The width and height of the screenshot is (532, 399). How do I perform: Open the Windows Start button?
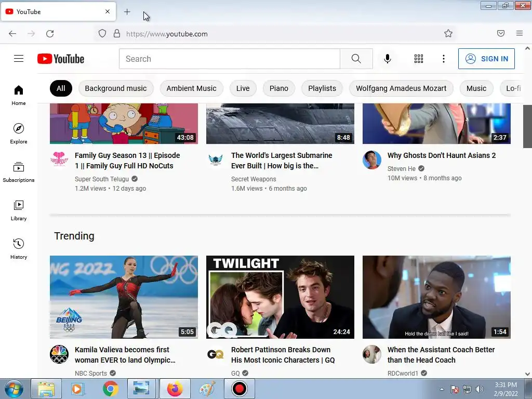tap(14, 389)
